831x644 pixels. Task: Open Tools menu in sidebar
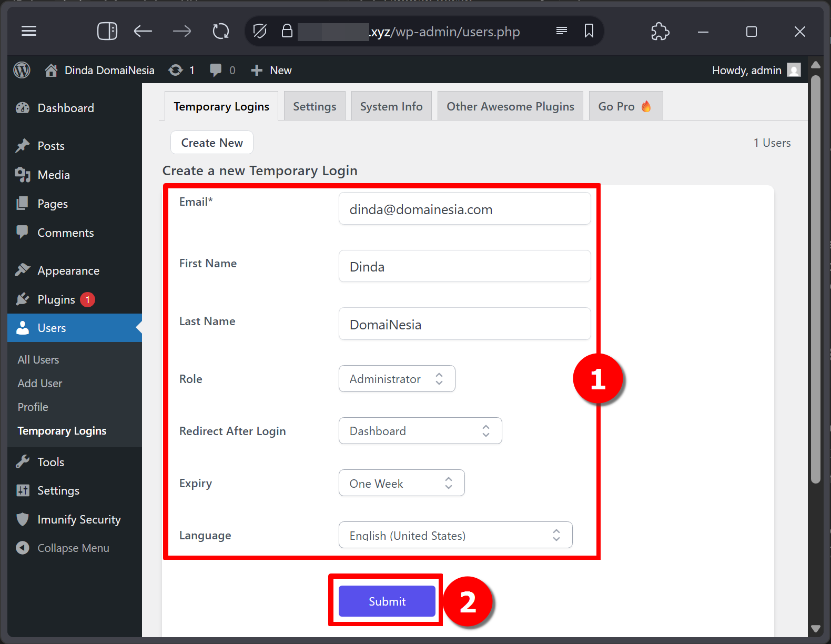[75, 462]
